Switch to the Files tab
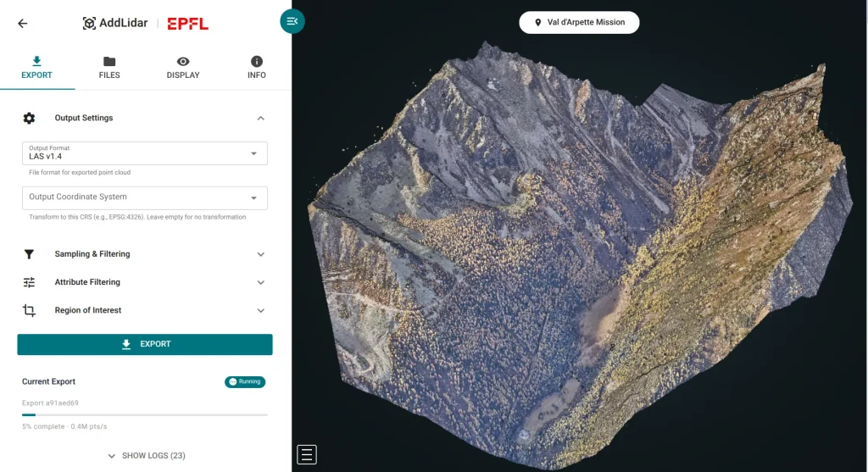The height and width of the screenshot is (472, 868). point(109,68)
